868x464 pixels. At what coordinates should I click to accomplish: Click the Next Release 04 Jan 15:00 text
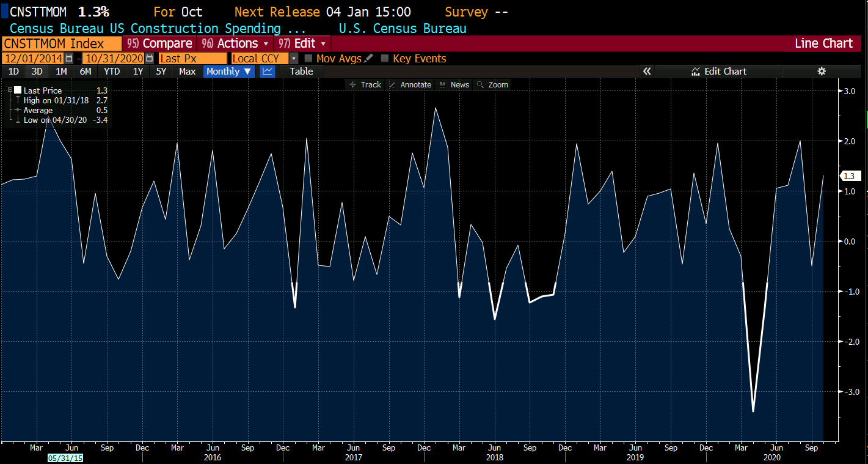[x=323, y=12]
